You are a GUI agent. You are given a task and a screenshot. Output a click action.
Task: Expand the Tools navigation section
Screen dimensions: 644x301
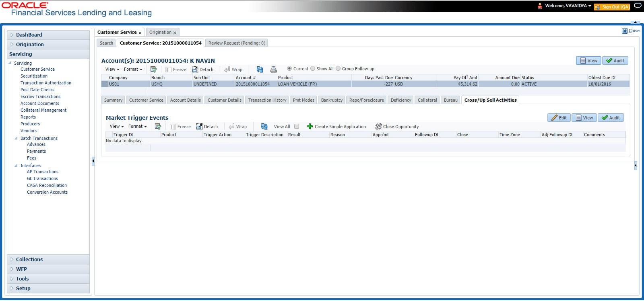(x=12, y=279)
